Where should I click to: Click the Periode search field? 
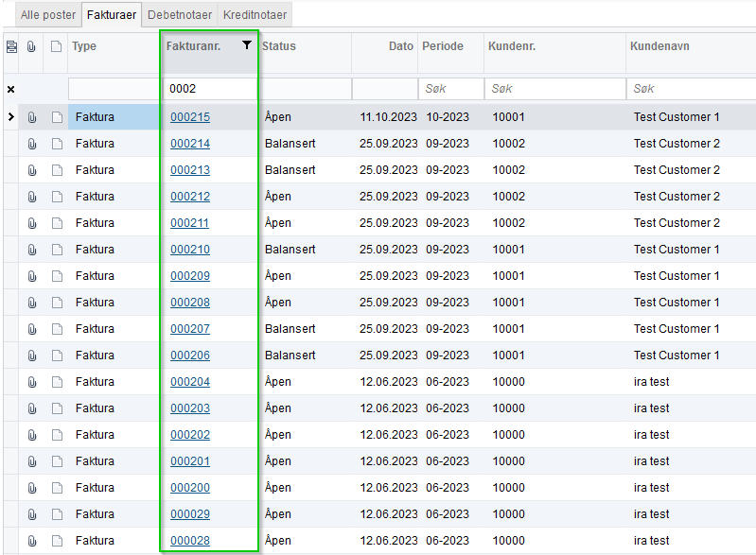(x=450, y=89)
